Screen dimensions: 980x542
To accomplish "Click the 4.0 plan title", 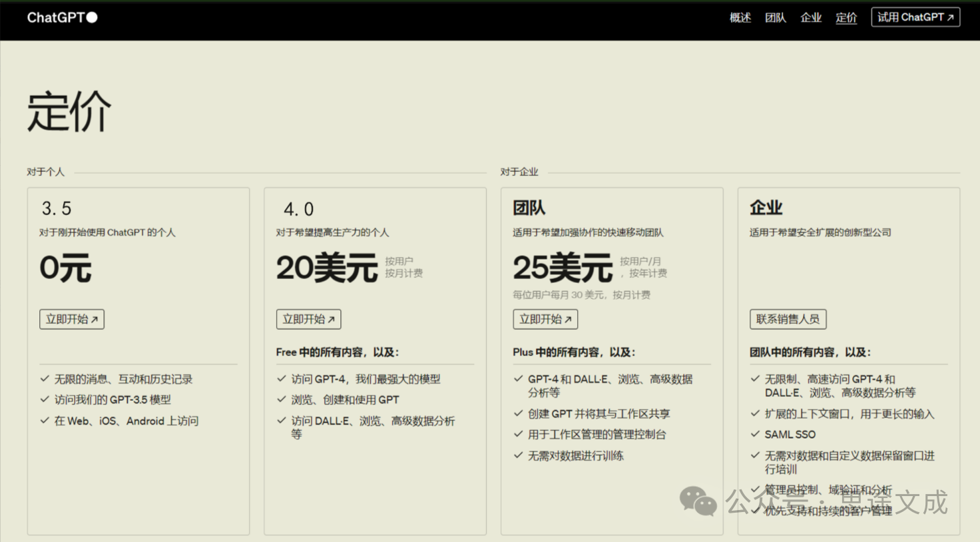I will (299, 210).
